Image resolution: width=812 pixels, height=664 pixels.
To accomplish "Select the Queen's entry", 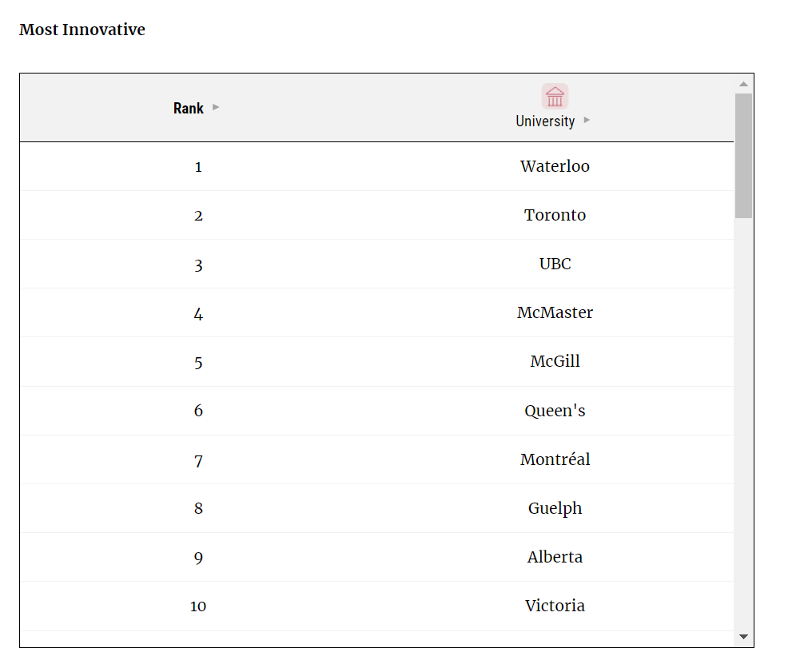I will pyautogui.click(x=555, y=411).
